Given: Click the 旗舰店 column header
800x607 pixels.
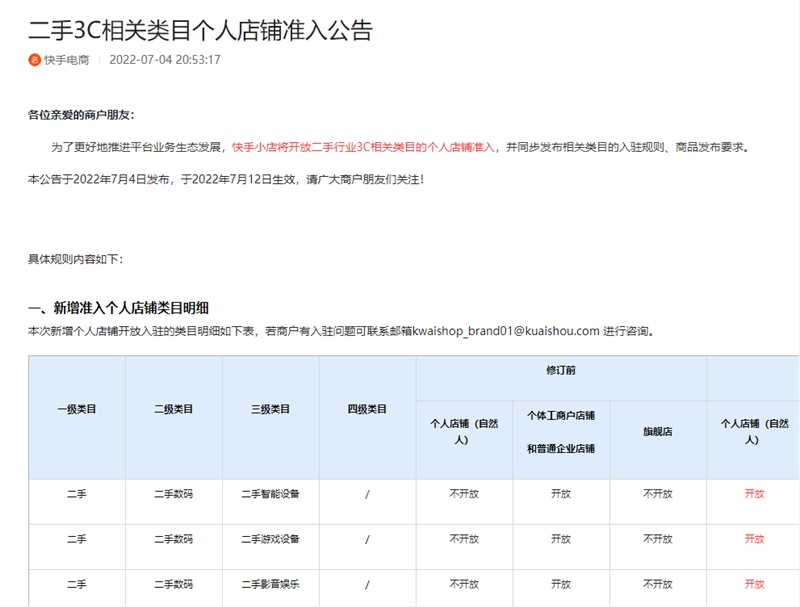Looking at the screenshot, I should click(x=658, y=432).
